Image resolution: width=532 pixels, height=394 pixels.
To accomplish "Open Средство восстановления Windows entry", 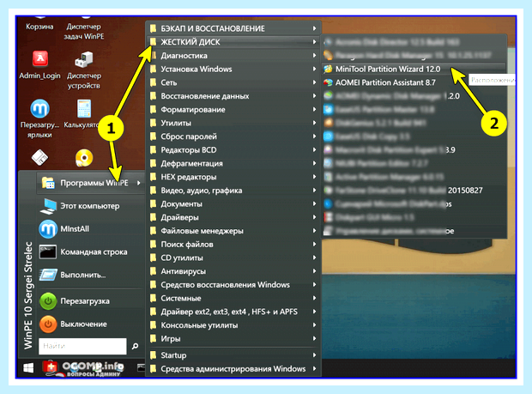I will [x=233, y=285].
